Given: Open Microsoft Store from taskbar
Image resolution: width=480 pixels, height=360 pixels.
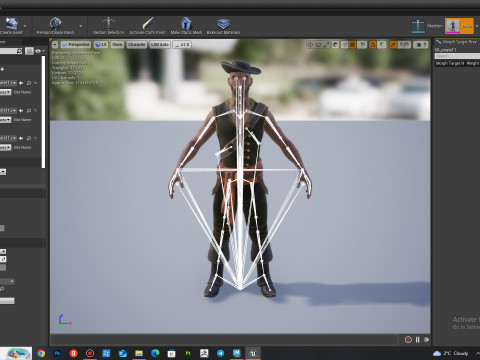Looking at the screenshot, I should pyautogui.click(x=171, y=353).
